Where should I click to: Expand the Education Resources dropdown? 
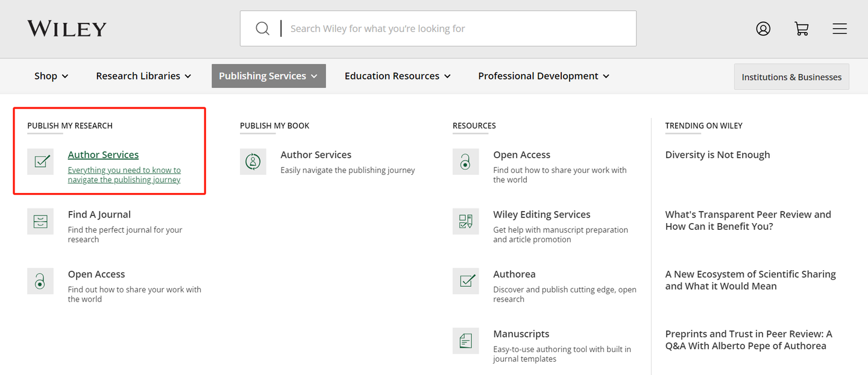tap(397, 76)
